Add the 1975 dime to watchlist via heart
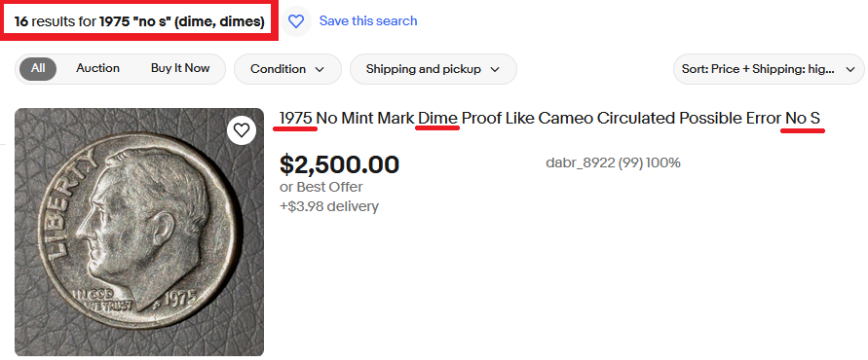This screenshot has width=868, height=360. point(241,130)
